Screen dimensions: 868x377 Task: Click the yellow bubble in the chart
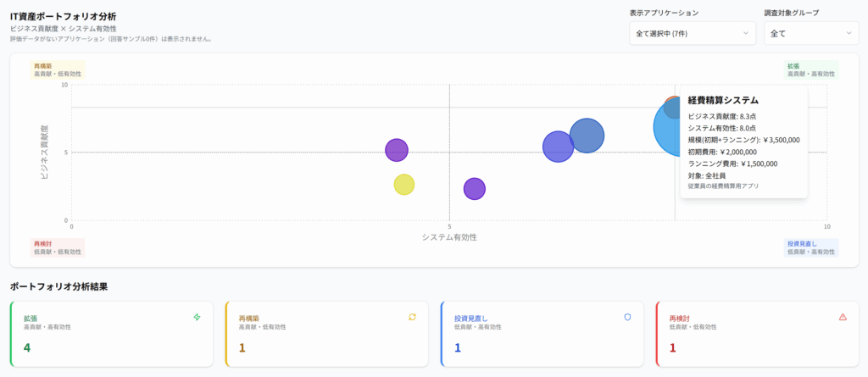coord(404,184)
